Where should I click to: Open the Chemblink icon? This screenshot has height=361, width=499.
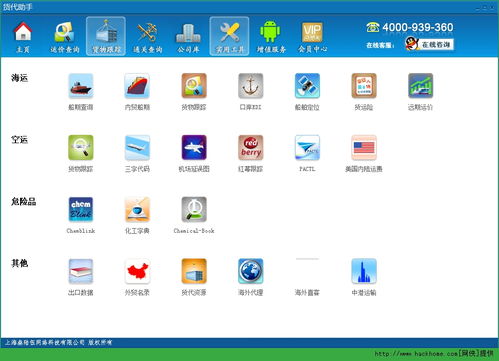point(81,209)
